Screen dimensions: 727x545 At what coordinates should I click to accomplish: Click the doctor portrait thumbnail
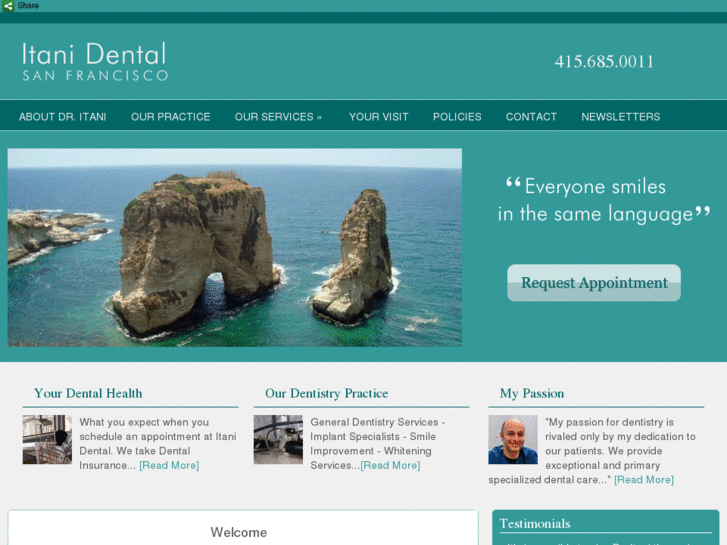click(513, 439)
